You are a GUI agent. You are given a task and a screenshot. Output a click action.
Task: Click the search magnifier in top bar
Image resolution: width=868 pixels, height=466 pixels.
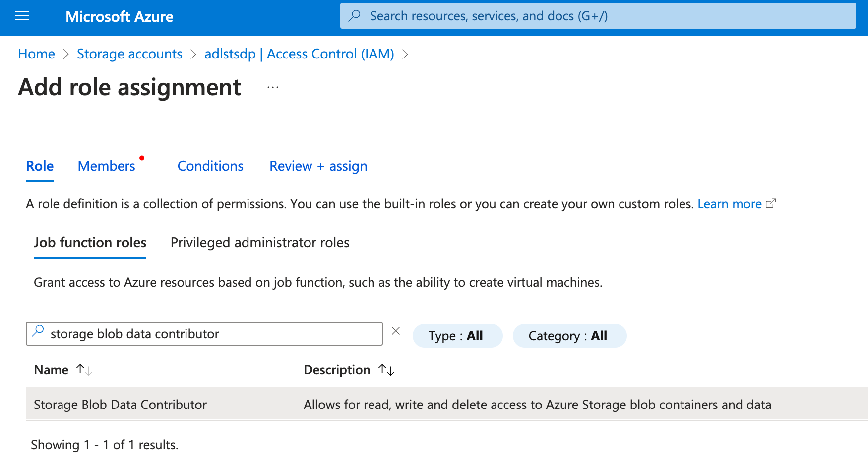point(355,16)
